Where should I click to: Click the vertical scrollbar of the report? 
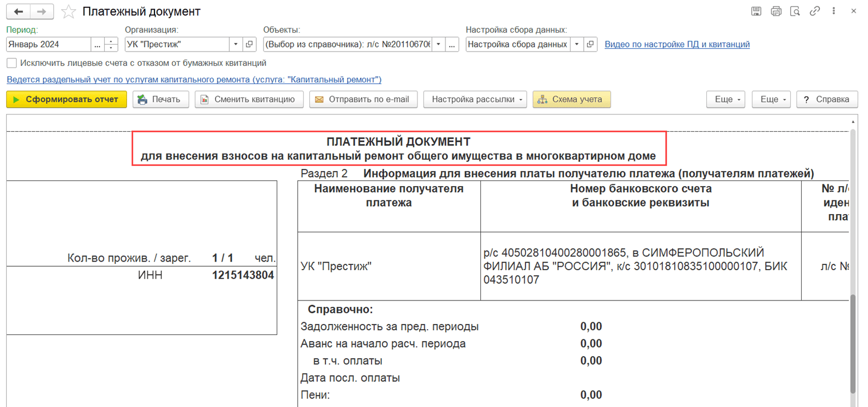click(x=853, y=260)
